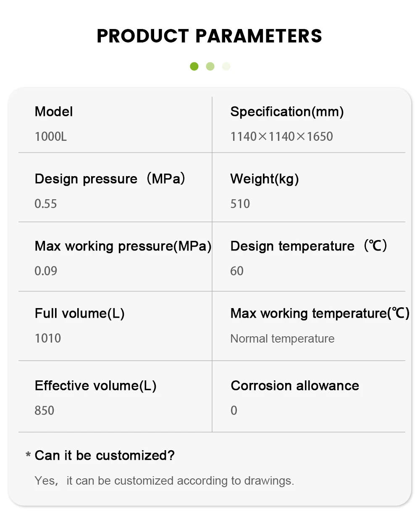Screen dimensions: 420x517
Task: Click the "Can it be customized?" question
Action: click(x=105, y=456)
